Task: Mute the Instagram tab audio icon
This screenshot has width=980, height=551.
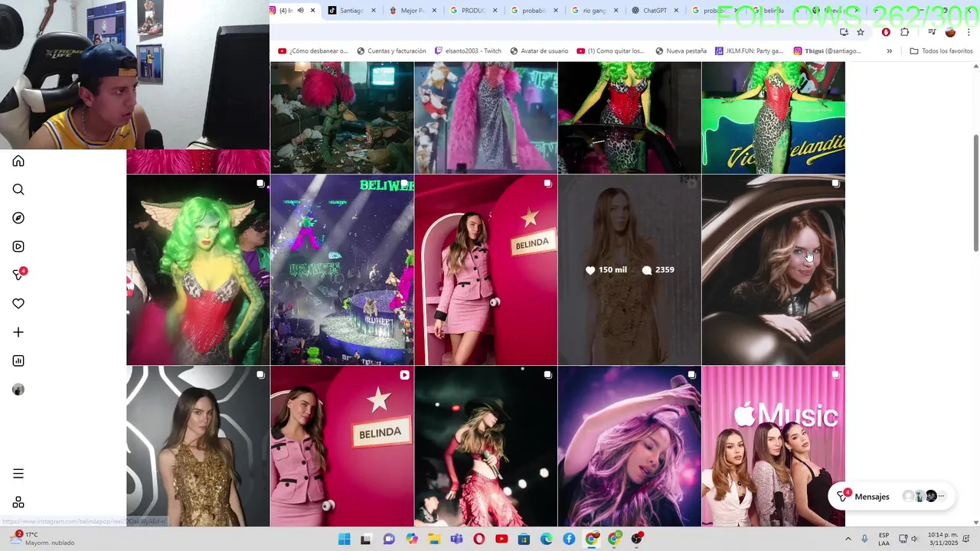Action: pos(300,11)
